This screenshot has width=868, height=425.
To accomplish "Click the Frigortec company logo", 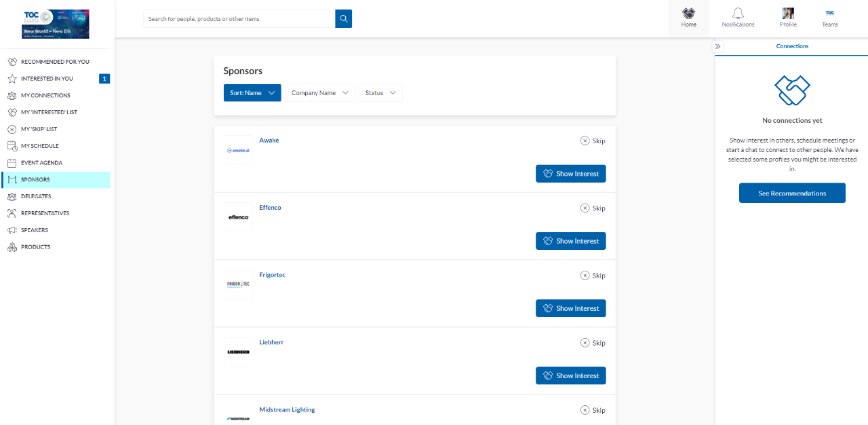I will coord(239,284).
